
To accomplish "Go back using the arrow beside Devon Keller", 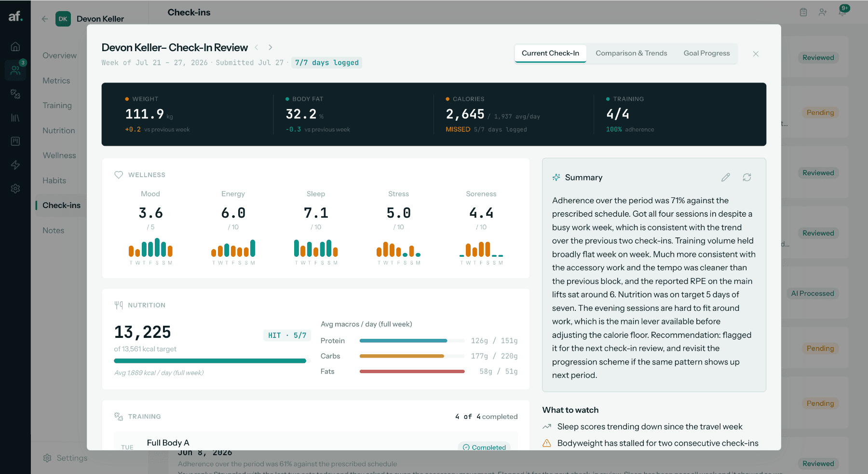I will click(45, 19).
